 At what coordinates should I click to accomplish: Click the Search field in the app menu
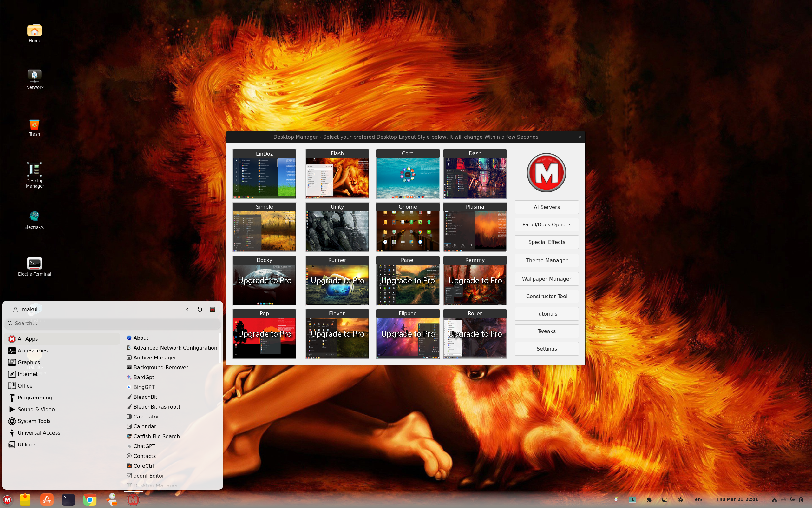pyautogui.click(x=113, y=323)
